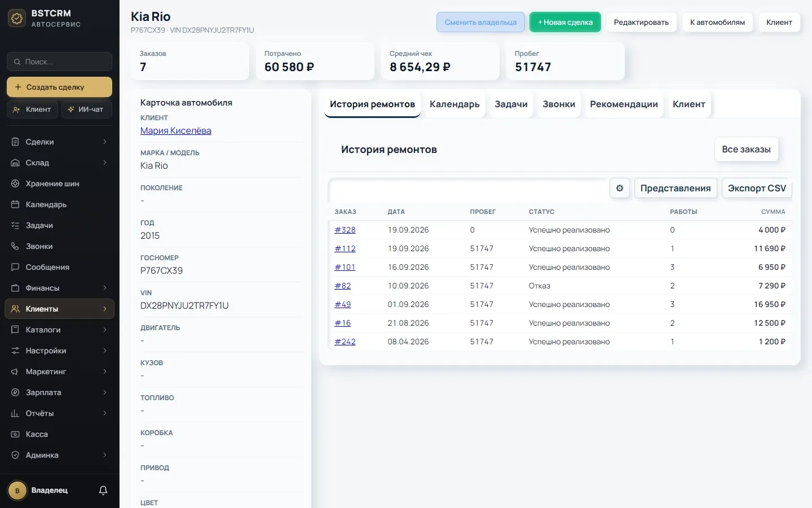
Task: Switch to the Рекомендации tab
Action: 624,104
